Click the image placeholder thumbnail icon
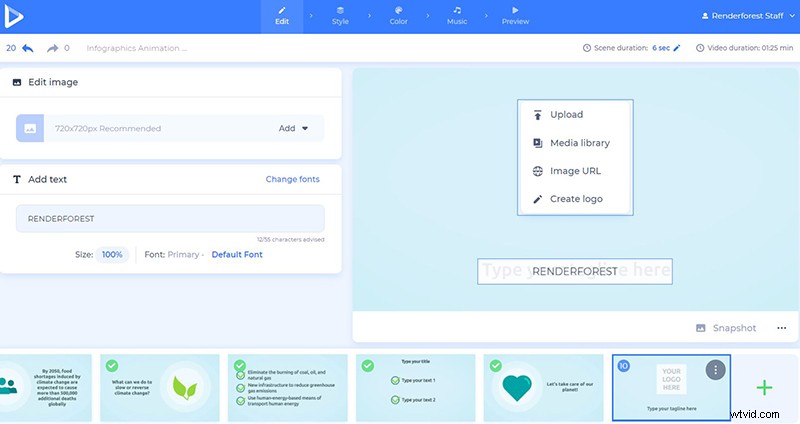The image size is (800, 424). coord(30,128)
